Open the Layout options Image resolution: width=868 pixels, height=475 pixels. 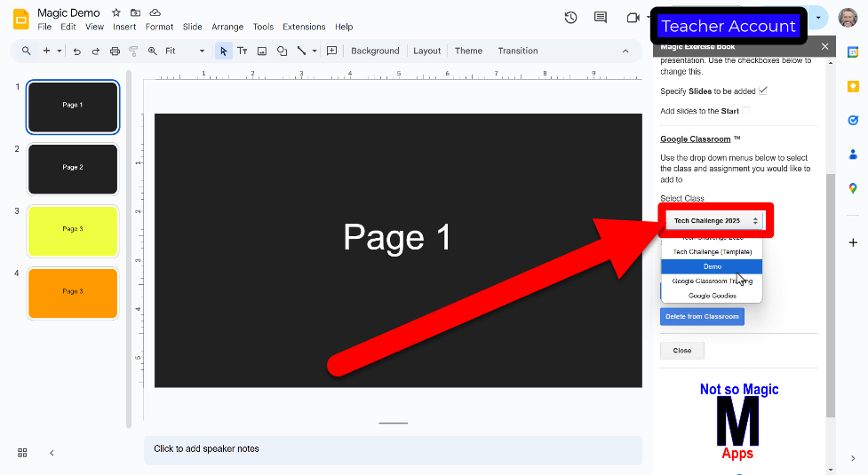point(426,51)
